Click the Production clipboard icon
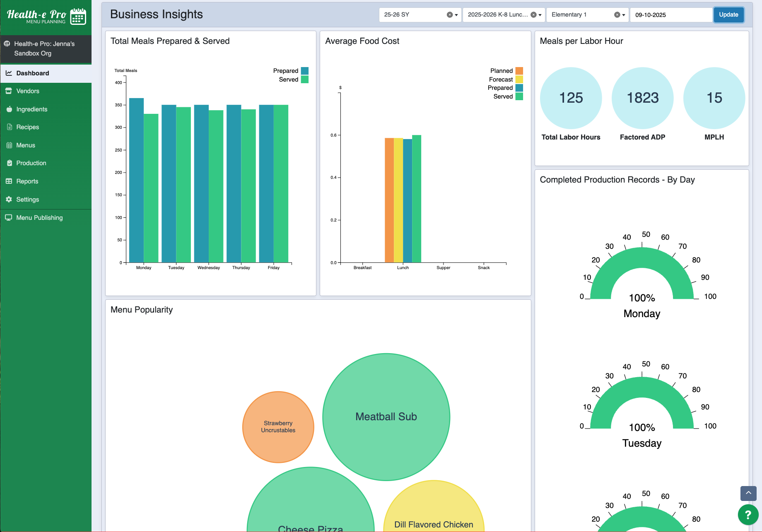 click(x=9, y=163)
